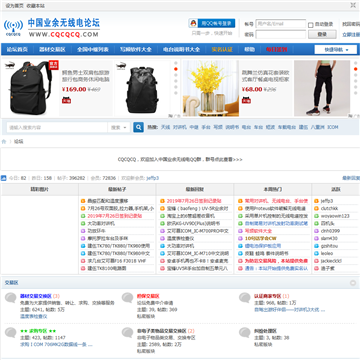Click the statistics chart icon beside today's count
This screenshot has width=360, height=360.
[4, 178]
